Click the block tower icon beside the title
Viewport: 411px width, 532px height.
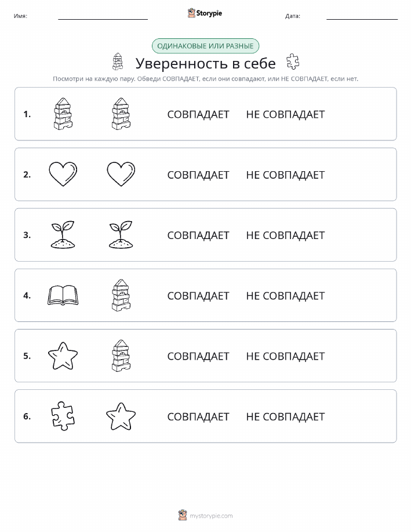[x=118, y=61]
